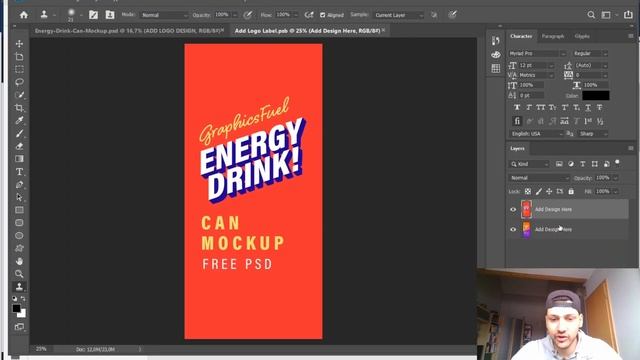Click the white background color swatch

pos(23,314)
